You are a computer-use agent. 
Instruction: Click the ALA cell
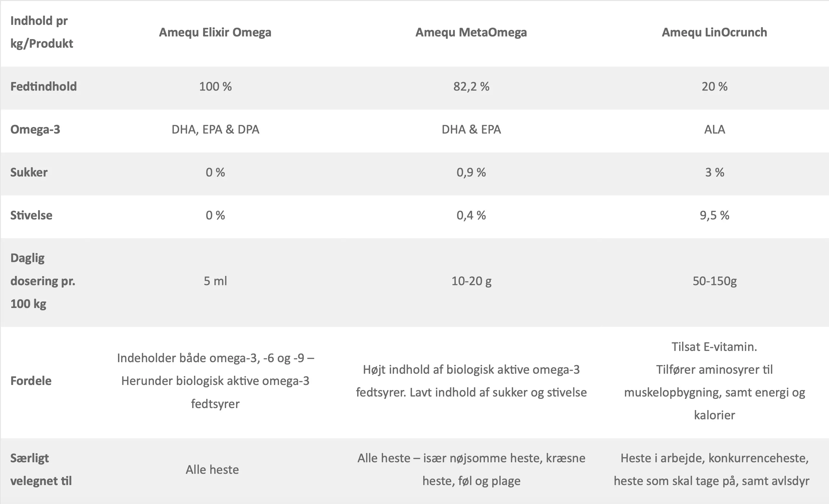click(714, 129)
